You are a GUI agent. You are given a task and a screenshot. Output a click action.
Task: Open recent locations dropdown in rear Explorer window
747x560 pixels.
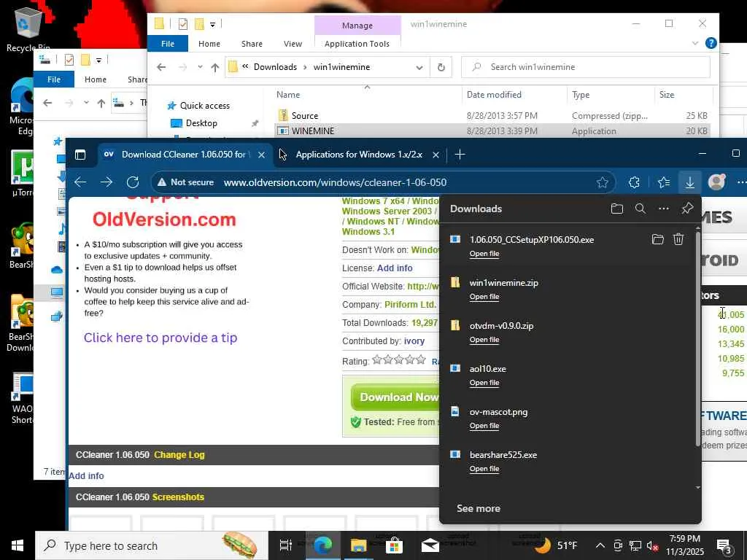(86, 102)
